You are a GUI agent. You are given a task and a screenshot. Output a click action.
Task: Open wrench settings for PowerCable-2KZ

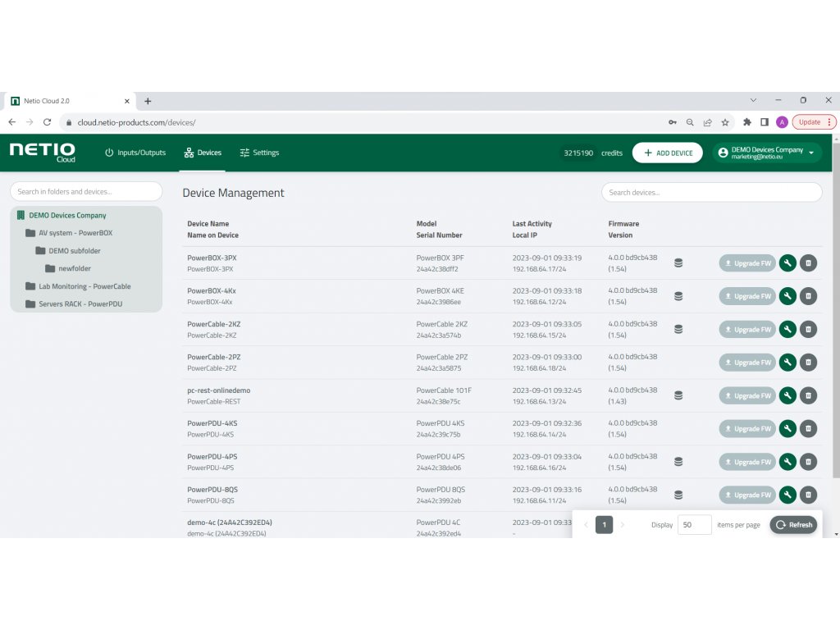[787, 330]
